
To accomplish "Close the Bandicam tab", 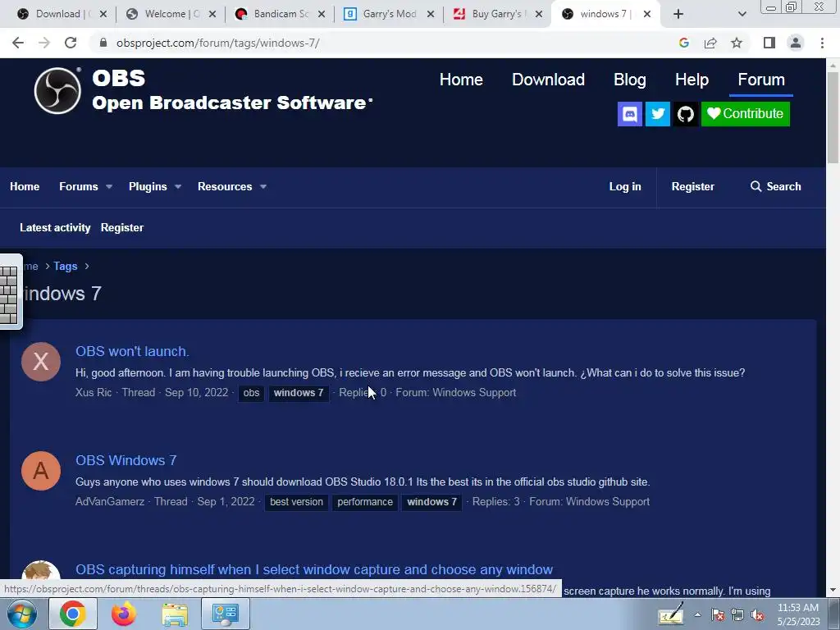I will click(322, 14).
